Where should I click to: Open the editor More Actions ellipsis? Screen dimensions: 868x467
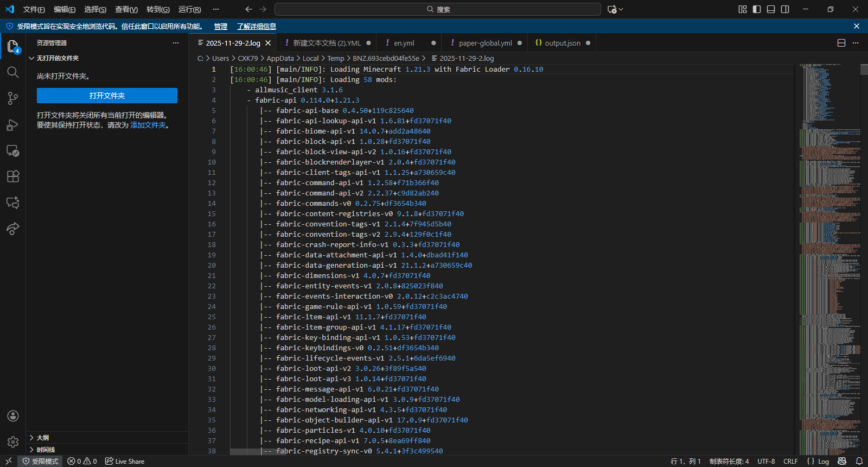[856, 43]
